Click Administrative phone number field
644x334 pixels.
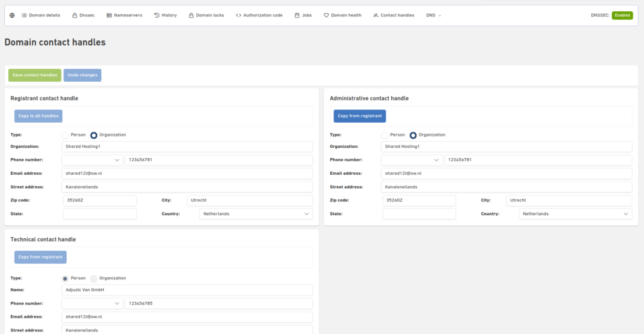tap(538, 160)
